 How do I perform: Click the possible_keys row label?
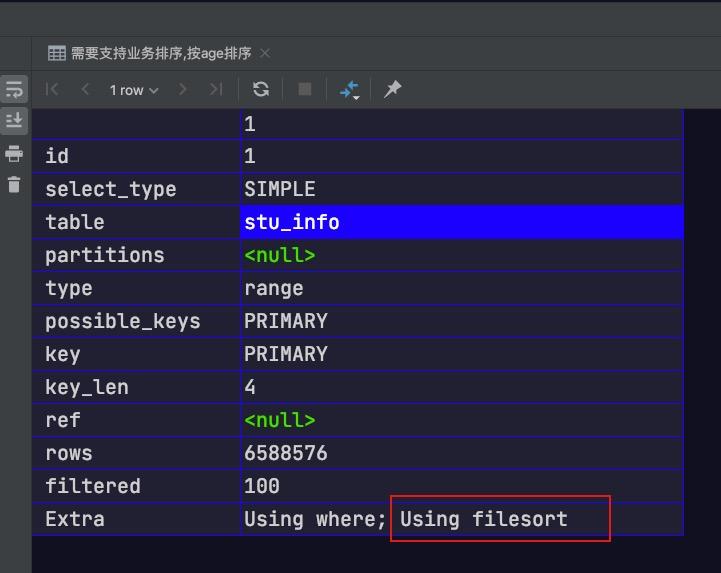[x=122, y=321]
